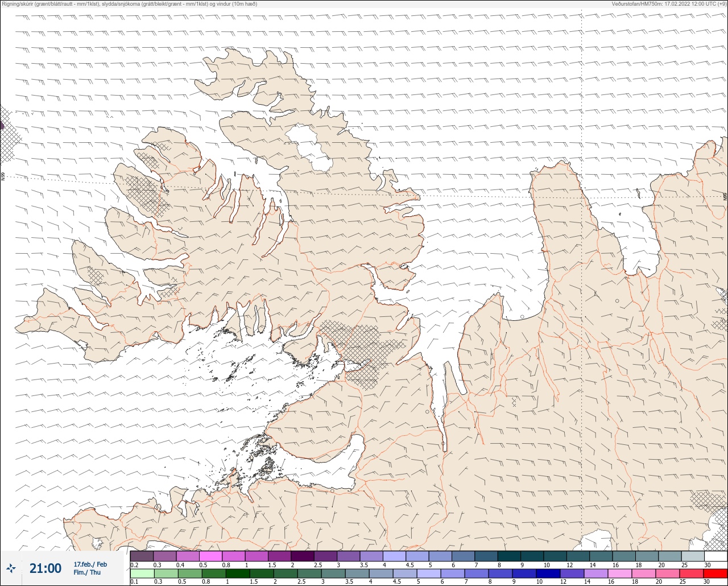
Task: Select the light gray 25–30 swatch, upper legend
Action: 692,556
